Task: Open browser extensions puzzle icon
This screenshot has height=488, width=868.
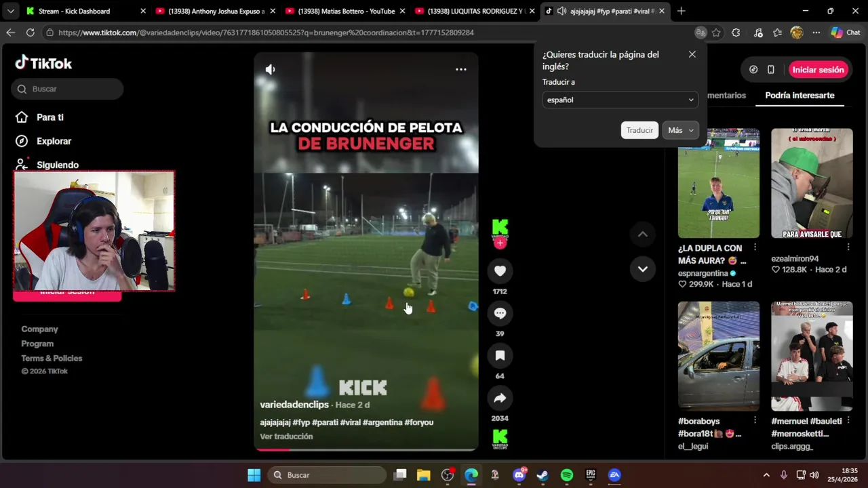Action: 736,33
